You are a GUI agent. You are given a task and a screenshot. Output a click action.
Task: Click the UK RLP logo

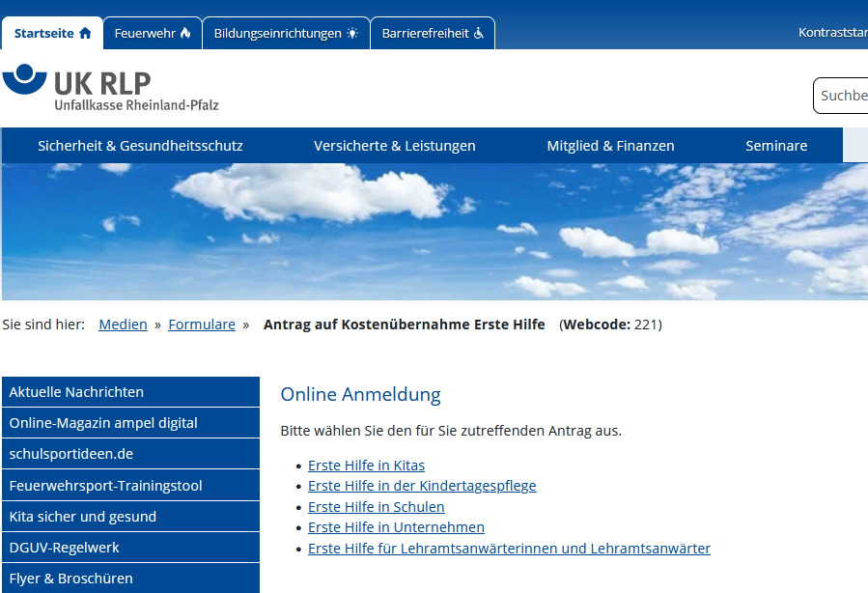click(x=111, y=89)
